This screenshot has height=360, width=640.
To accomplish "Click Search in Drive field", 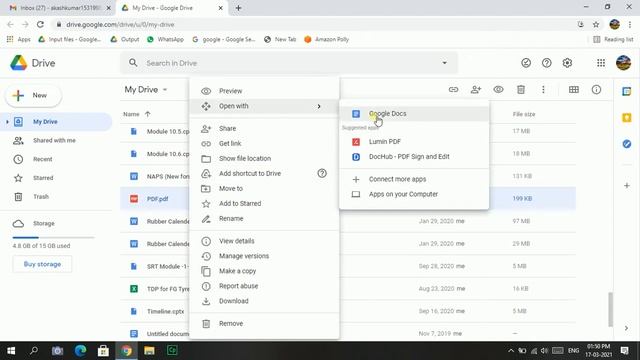I will pyautogui.click(x=290, y=63).
